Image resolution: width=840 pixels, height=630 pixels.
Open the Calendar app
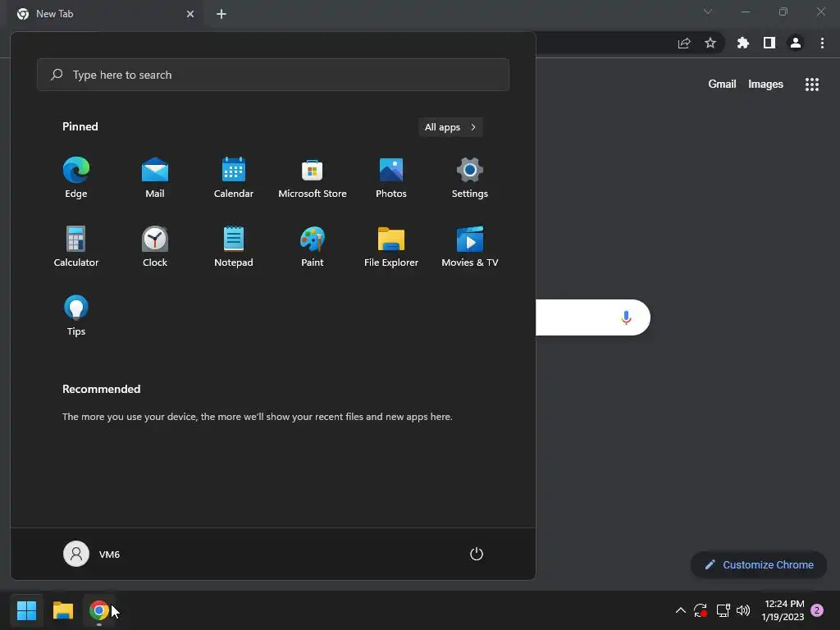[234, 178]
